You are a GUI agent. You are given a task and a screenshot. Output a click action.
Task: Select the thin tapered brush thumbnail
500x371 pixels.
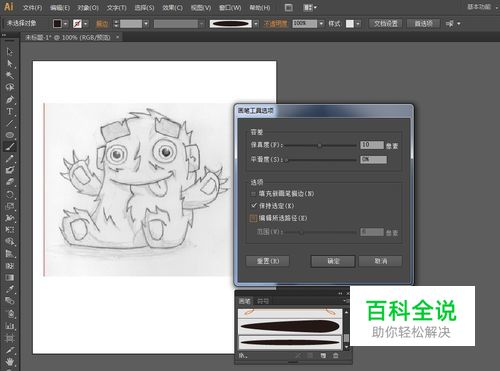(290, 342)
